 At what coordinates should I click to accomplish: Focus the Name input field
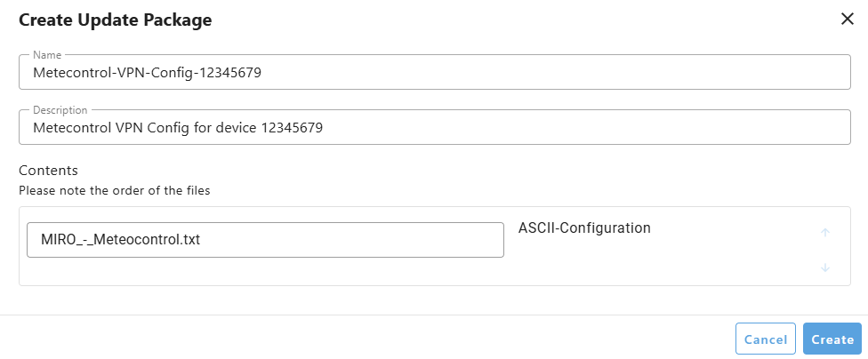pos(435,72)
